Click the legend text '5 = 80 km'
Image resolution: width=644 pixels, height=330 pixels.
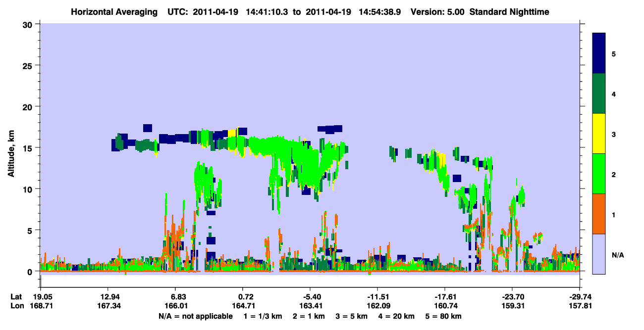(x=444, y=316)
